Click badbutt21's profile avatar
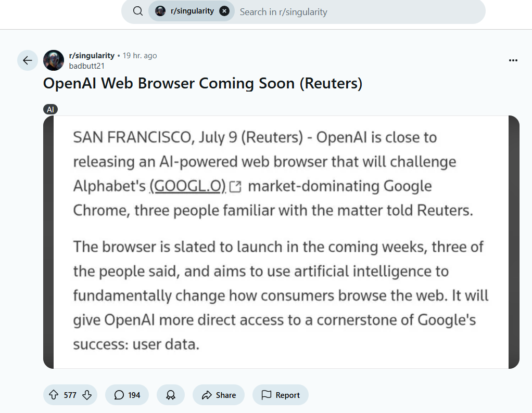 point(53,60)
